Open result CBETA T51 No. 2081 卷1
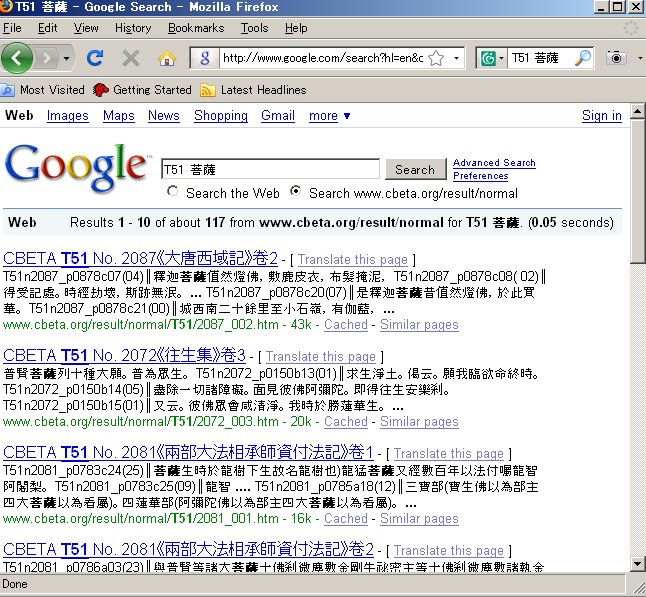This screenshot has height=597, width=646. point(188,452)
